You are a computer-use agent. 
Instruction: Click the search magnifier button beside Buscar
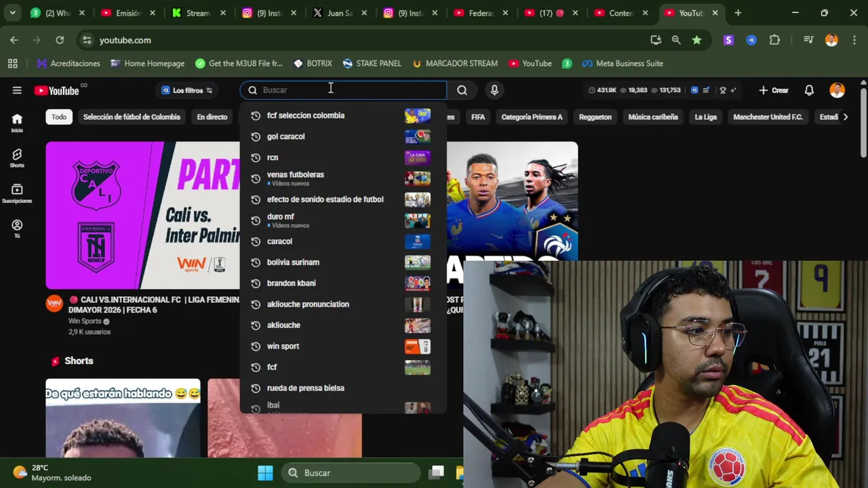(462, 90)
